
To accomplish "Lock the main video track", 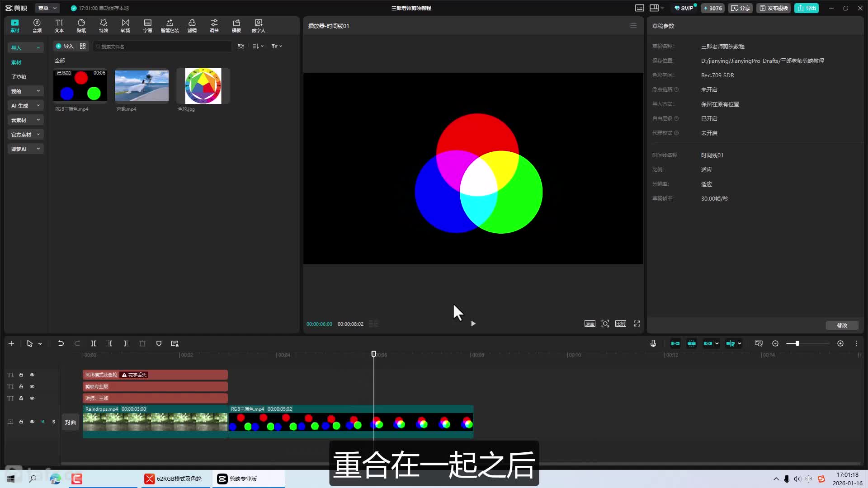I will coord(21,422).
